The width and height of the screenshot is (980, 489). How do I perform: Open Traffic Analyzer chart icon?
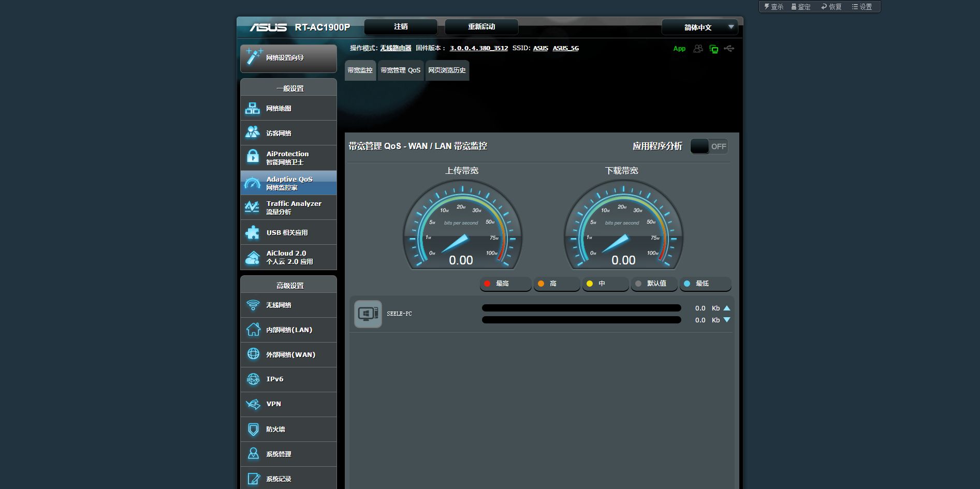(x=252, y=207)
